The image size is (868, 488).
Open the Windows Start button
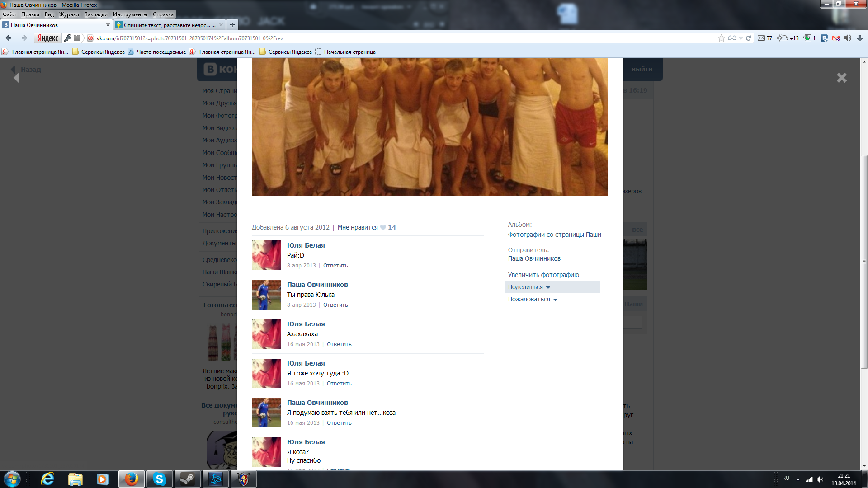(12, 479)
